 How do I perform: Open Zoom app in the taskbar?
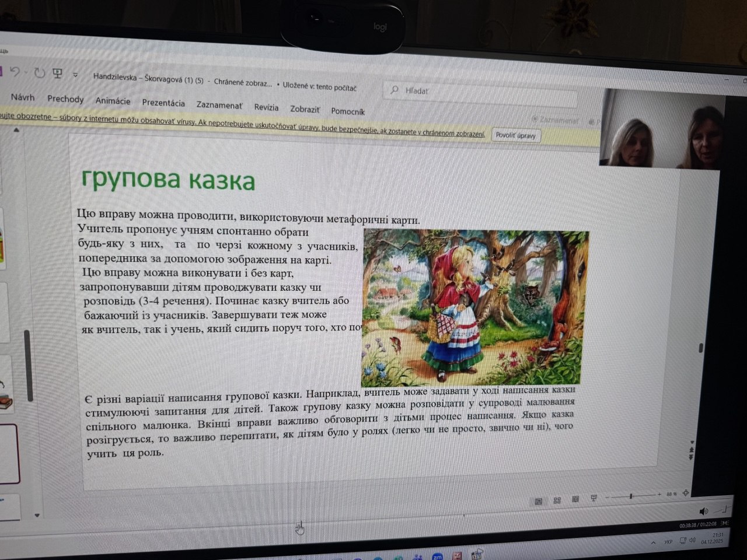(437, 556)
